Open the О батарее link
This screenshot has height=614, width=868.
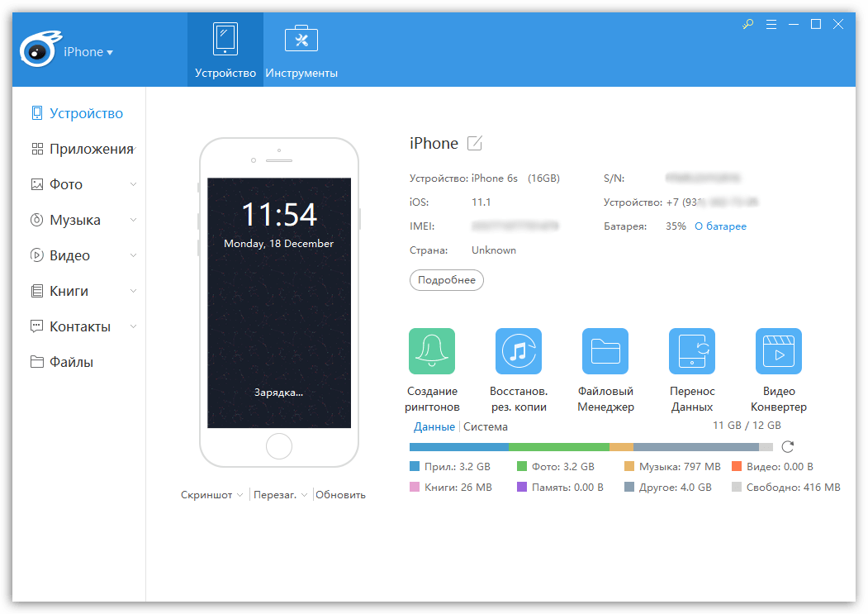pos(720,226)
